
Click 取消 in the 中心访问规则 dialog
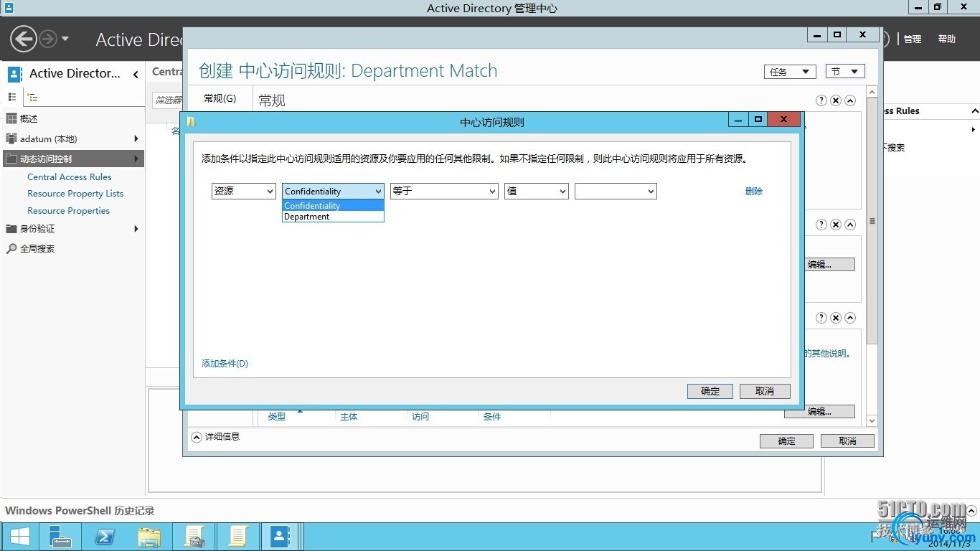click(x=765, y=391)
